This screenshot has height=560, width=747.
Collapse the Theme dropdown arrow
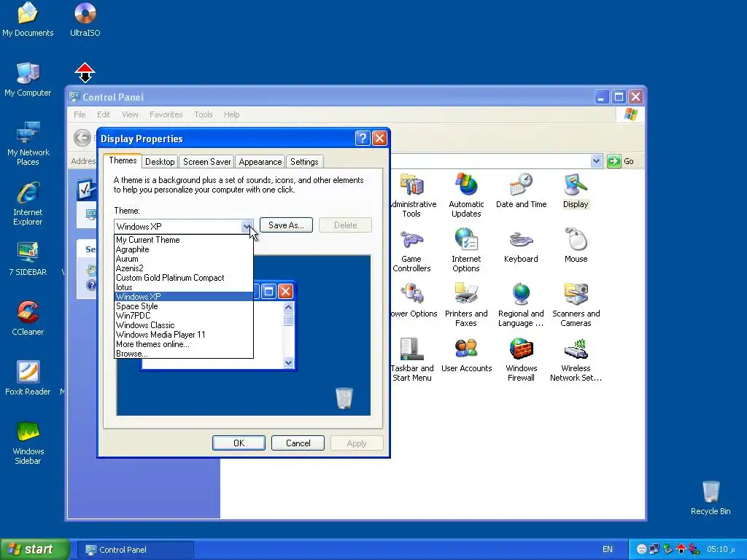click(x=247, y=227)
